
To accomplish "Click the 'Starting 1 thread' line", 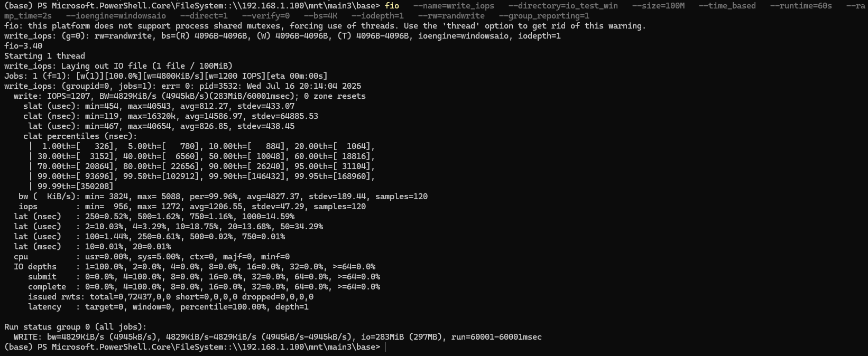I will (x=44, y=56).
